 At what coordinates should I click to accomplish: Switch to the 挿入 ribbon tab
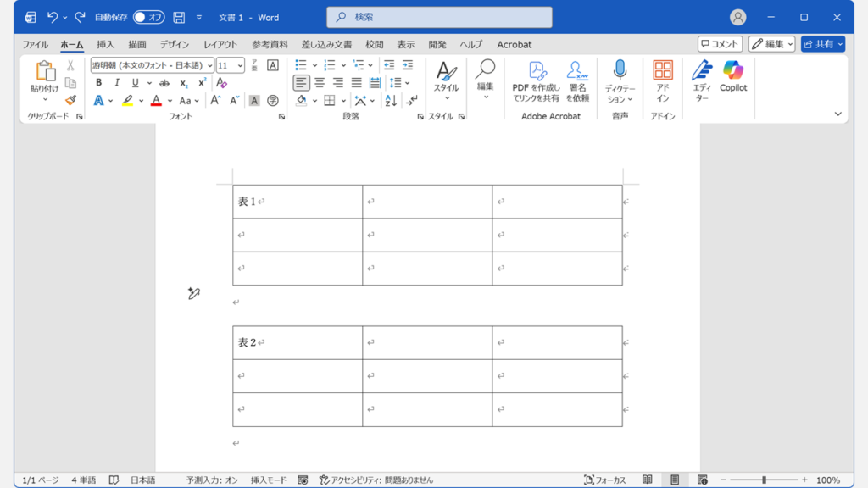point(105,44)
